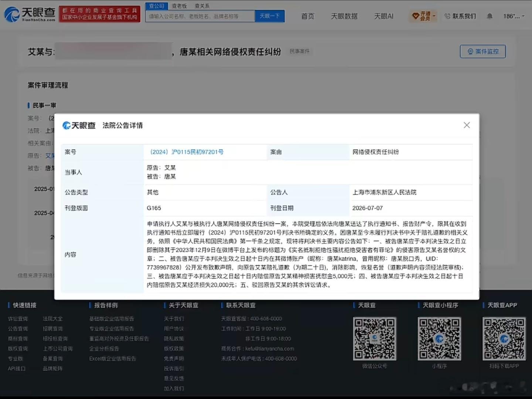Click the 扫码下载APP QR code
This screenshot has height=399, width=532.
[504, 339]
